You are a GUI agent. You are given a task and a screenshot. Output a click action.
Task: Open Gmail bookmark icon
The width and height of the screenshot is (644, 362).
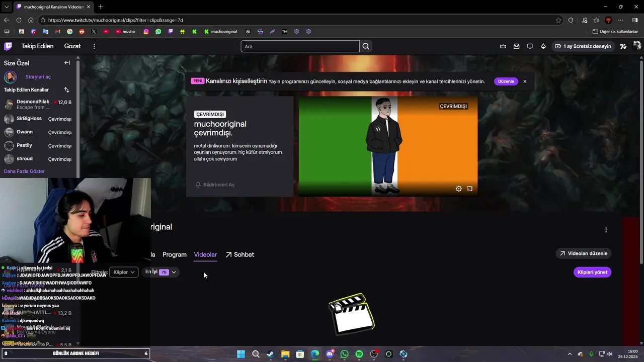(58, 31)
